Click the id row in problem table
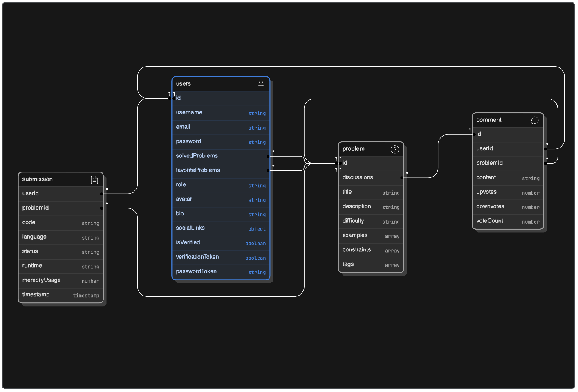The image size is (578, 392). 371,163
